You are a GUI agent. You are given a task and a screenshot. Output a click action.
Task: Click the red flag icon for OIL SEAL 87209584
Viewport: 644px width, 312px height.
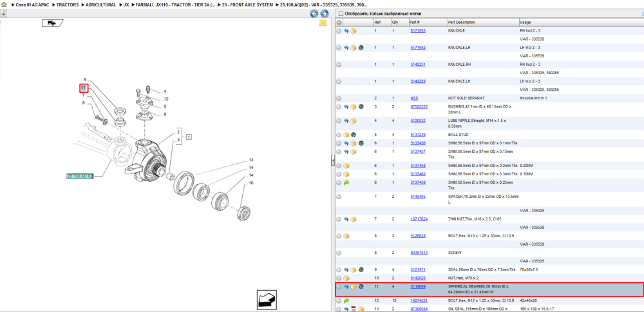coord(353,309)
